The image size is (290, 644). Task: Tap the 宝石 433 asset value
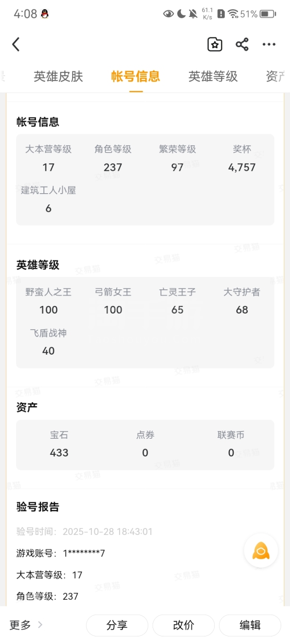click(x=59, y=453)
